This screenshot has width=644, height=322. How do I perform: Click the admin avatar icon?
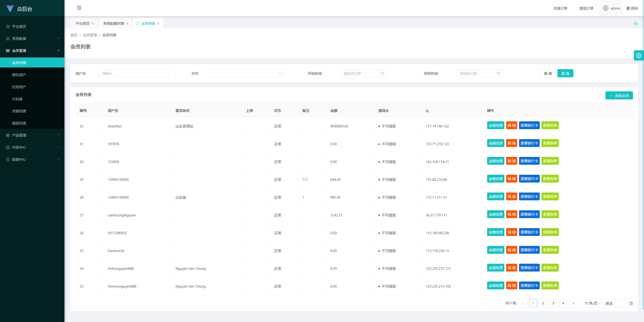pyautogui.click(x=605, y=8)
